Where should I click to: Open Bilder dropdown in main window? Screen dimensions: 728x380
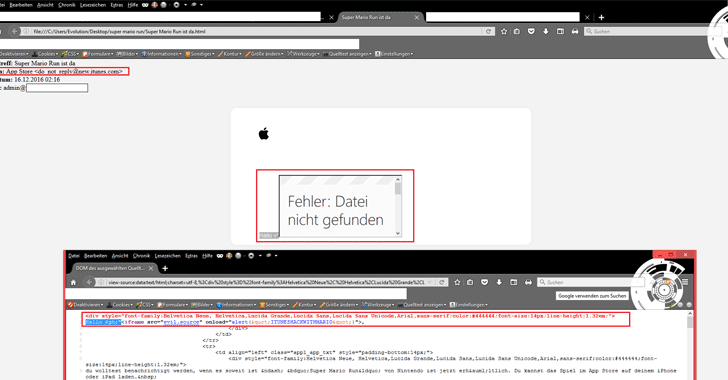coord(127,54)
